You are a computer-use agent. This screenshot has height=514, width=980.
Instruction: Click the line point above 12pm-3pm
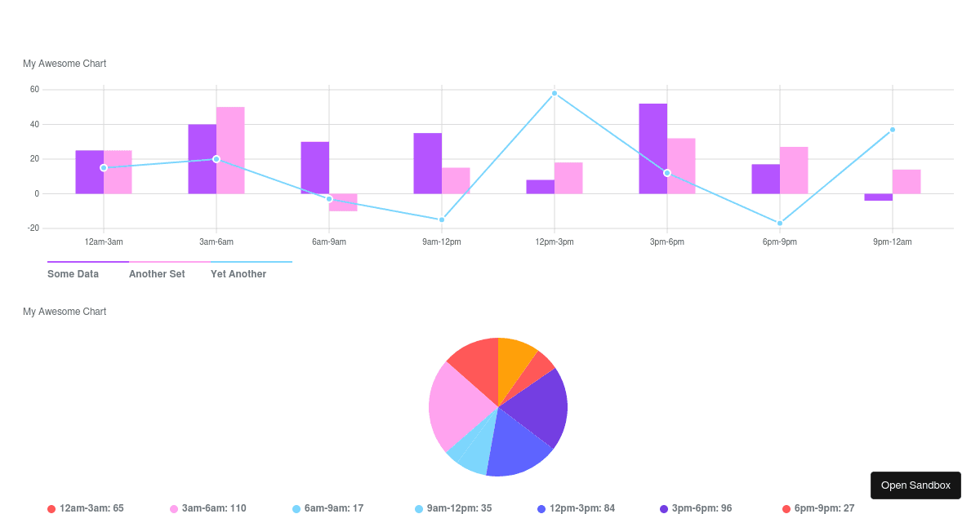coord(554,92)
